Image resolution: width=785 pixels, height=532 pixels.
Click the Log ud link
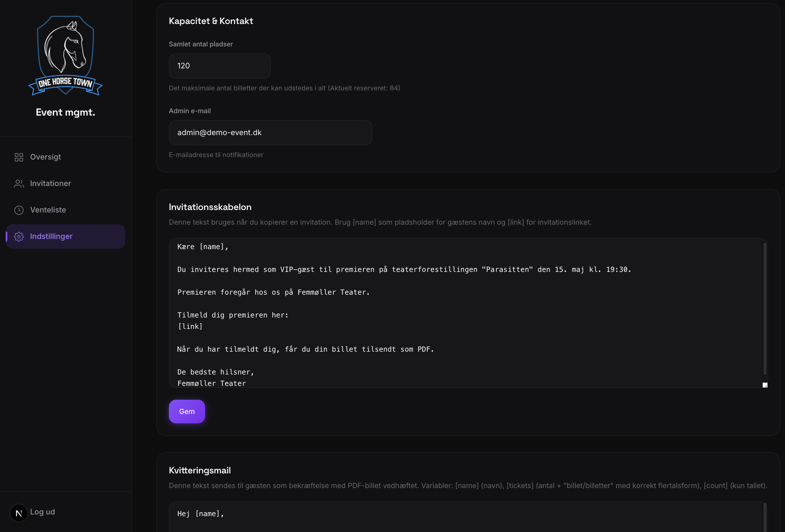click(x=42, y=512)
